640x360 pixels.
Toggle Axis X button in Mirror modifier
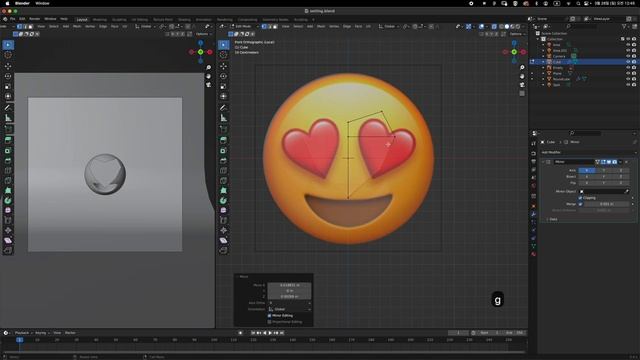[x=587, y=170]
